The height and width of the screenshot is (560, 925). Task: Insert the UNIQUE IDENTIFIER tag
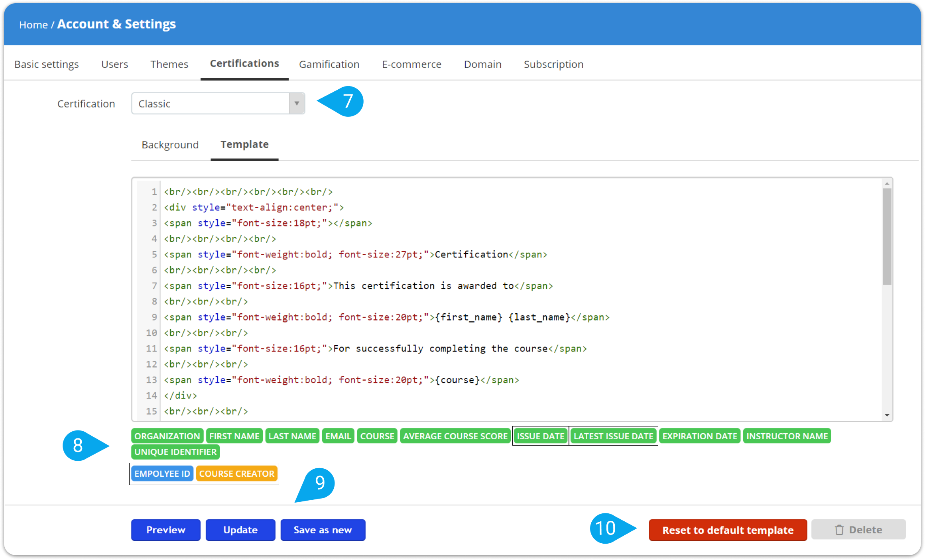pyautogui.click(x=175, y=452)
